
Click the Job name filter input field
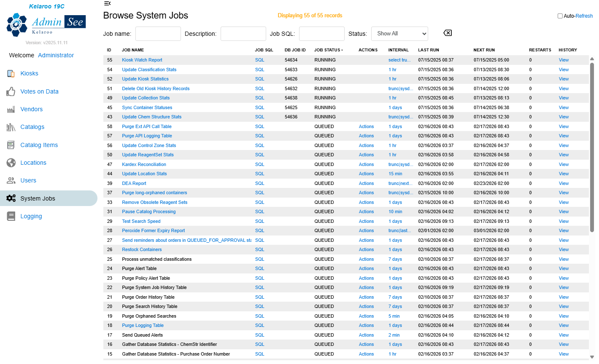(x=158, y=34)
